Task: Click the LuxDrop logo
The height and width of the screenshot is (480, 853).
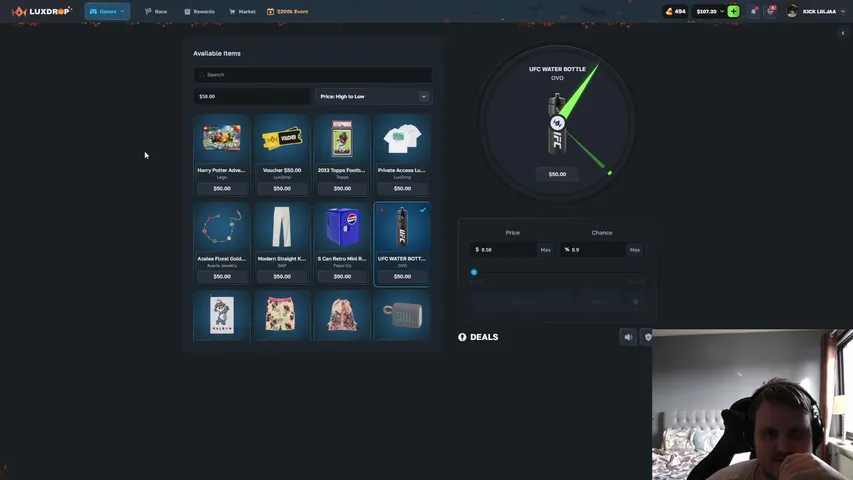Action: click(x=41, y=11)
